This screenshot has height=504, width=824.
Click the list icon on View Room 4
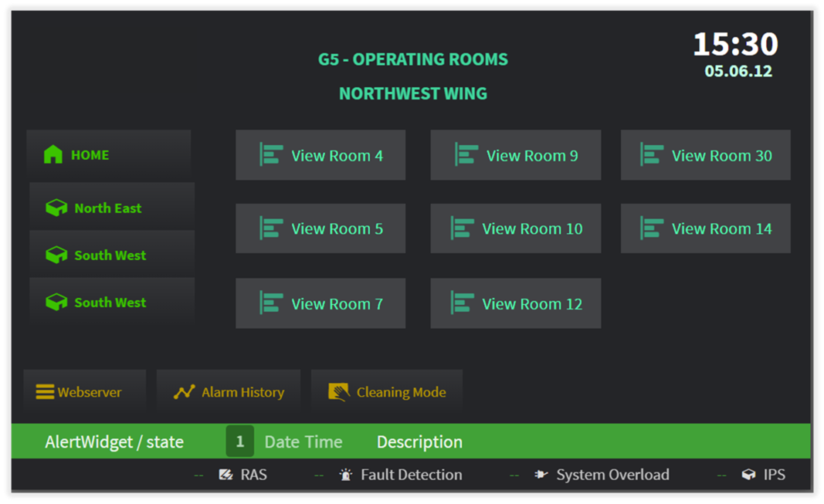(270, 155)
